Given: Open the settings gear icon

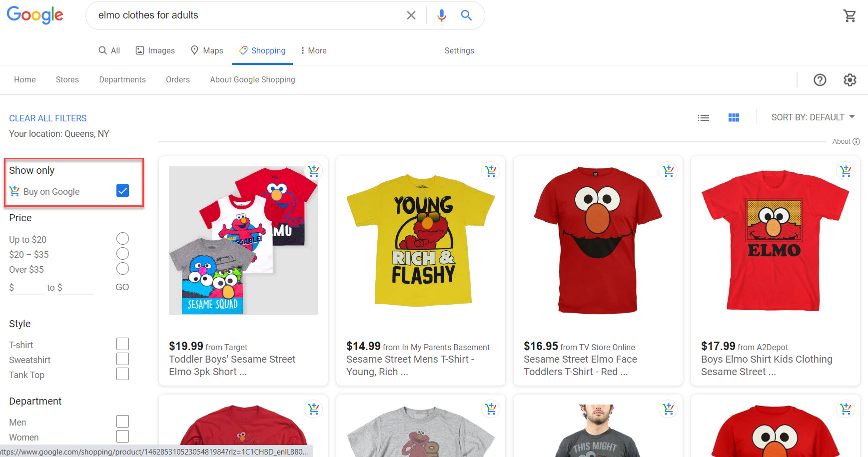Looking at the screenshot, I should (x=850, y=80).
